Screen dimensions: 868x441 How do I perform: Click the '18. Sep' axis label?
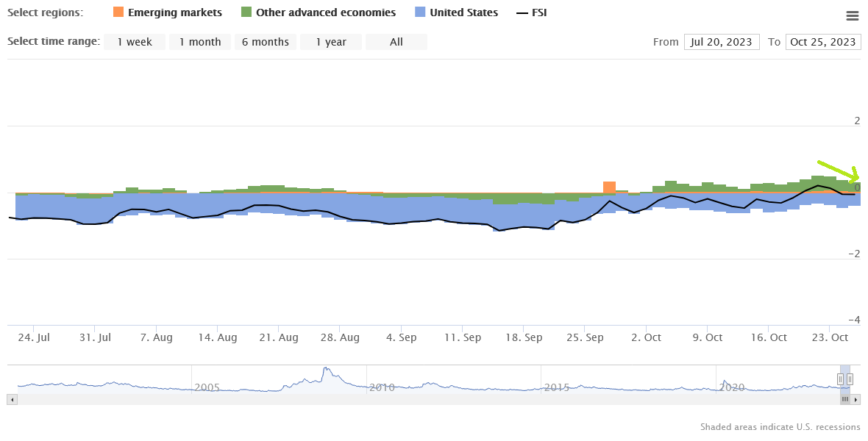524,337
